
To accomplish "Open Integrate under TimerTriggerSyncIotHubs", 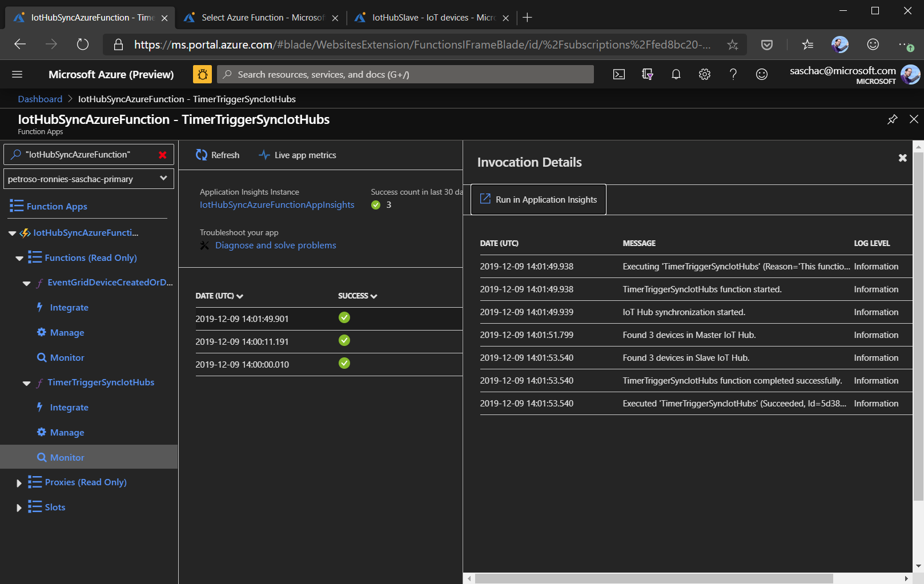I will 69,408.
